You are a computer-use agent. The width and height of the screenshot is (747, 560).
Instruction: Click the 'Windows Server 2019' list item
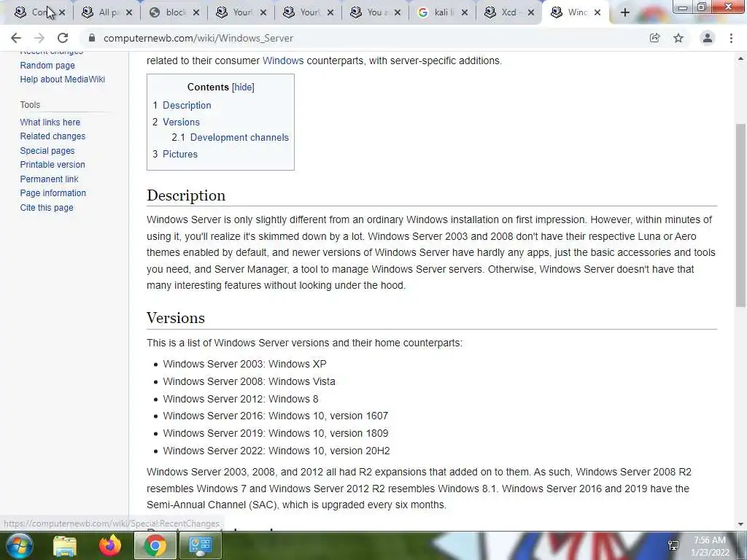275,433
